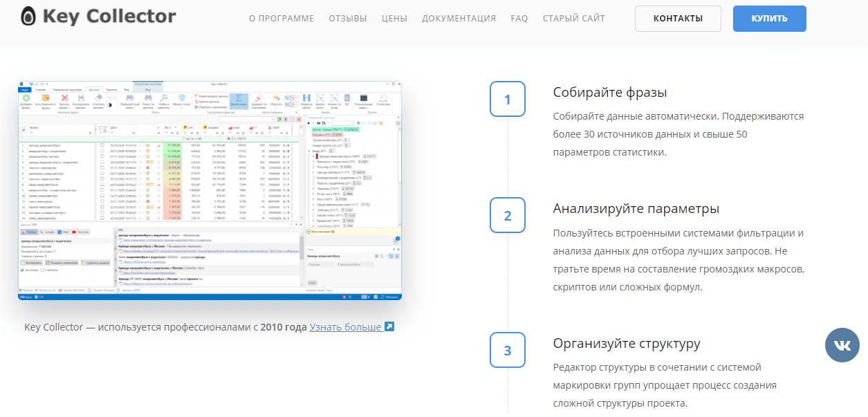Follow the Узнать больше link
Image resolution: width=868 pixels, height=417 pixels.
point(352,326)
